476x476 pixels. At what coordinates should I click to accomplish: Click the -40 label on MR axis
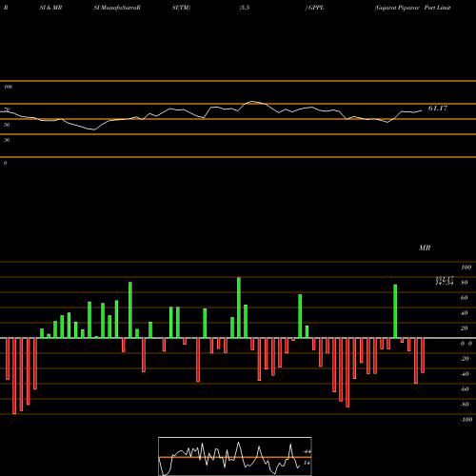465,374
